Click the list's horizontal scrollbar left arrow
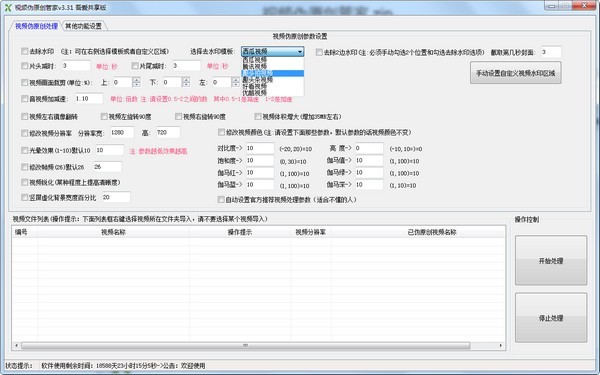This screenshot has width=600, height=375. coord(16,346)
